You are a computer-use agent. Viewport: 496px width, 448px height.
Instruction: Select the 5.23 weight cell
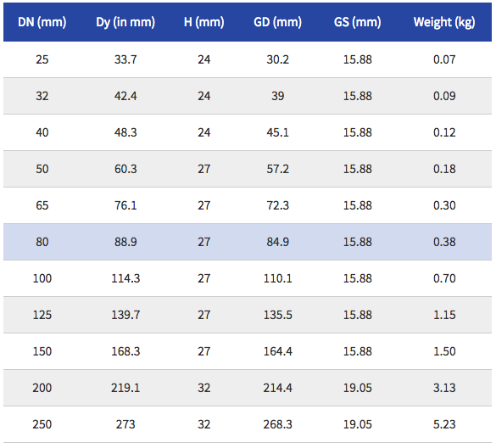(444, 424)
